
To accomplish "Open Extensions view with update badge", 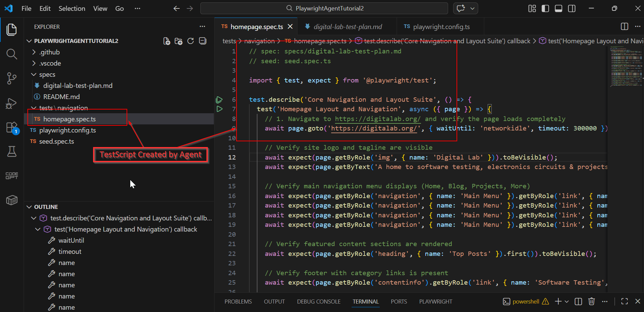I will coord(12,128).
